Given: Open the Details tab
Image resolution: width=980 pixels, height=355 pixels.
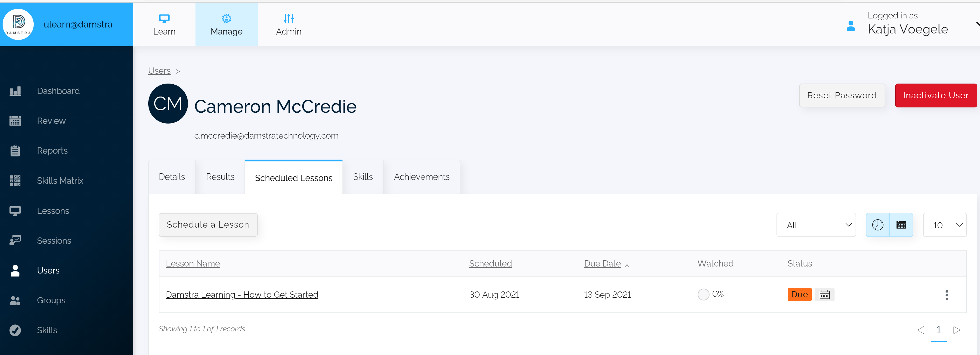Looking at the screenshot, I should [x=172, y=177].
